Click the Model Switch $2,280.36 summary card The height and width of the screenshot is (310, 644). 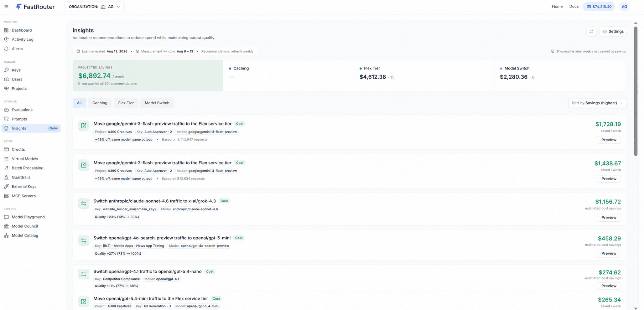coord(560,76)
